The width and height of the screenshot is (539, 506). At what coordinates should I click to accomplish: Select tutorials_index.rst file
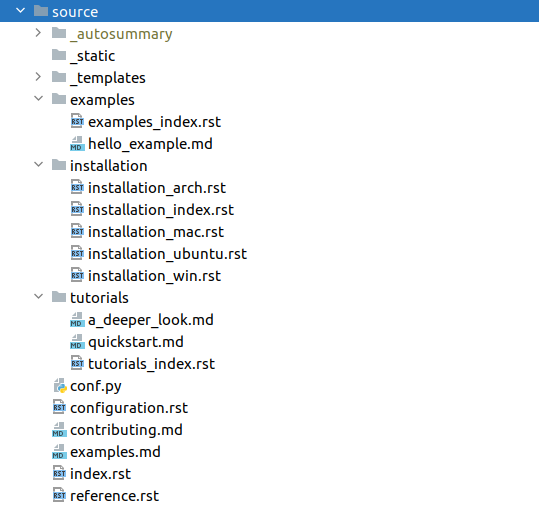[152, 364]
